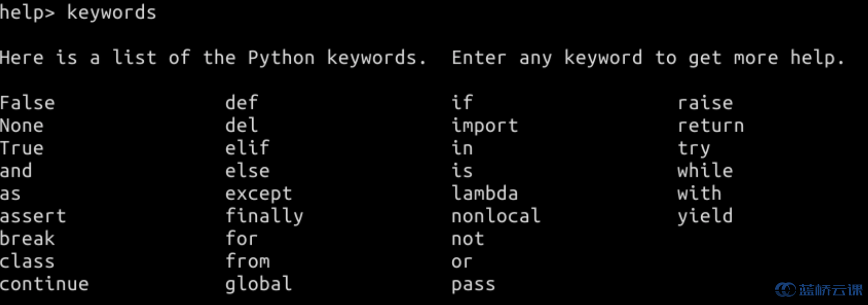Image resolution: width=868 pixels, height=305 pixels.
Task: Select the 'lambda' keyword text
Action: (485, 193)
